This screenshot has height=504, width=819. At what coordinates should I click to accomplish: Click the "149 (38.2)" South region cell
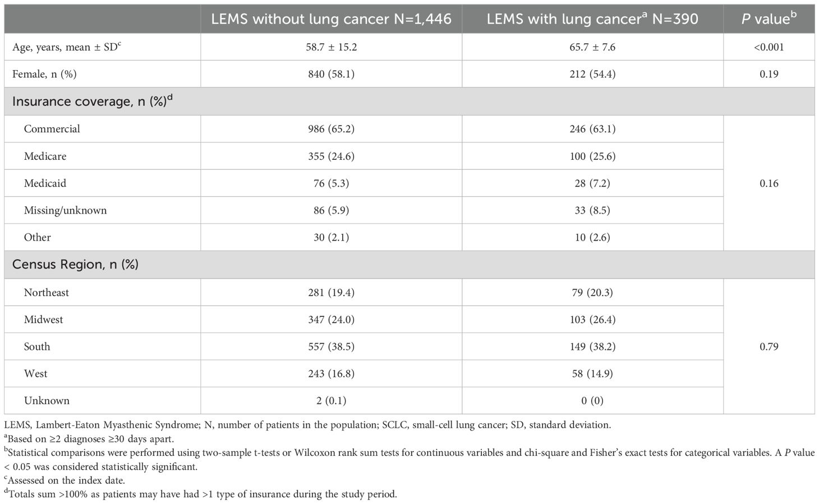coord(592,346)
